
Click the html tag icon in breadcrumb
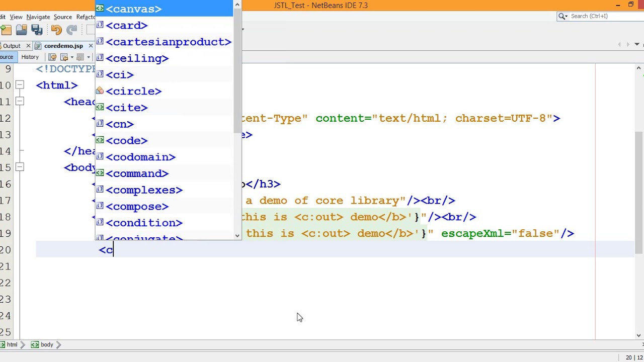[x=3, y=345]
